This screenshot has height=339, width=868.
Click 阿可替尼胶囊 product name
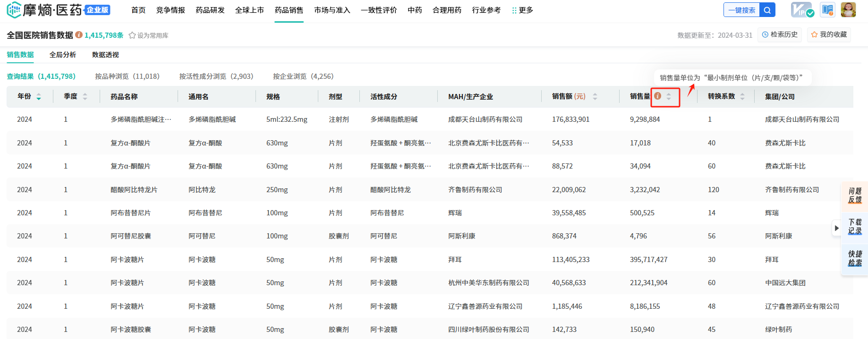(130, 236)
